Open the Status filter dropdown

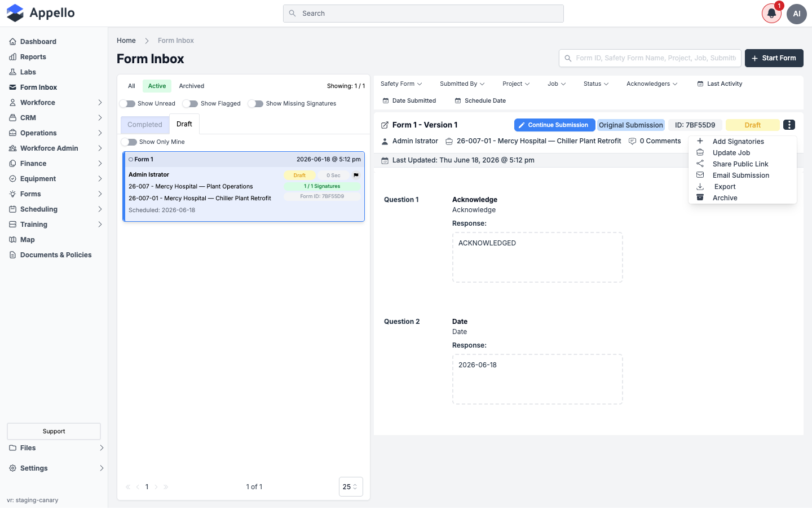click(596, 84)
